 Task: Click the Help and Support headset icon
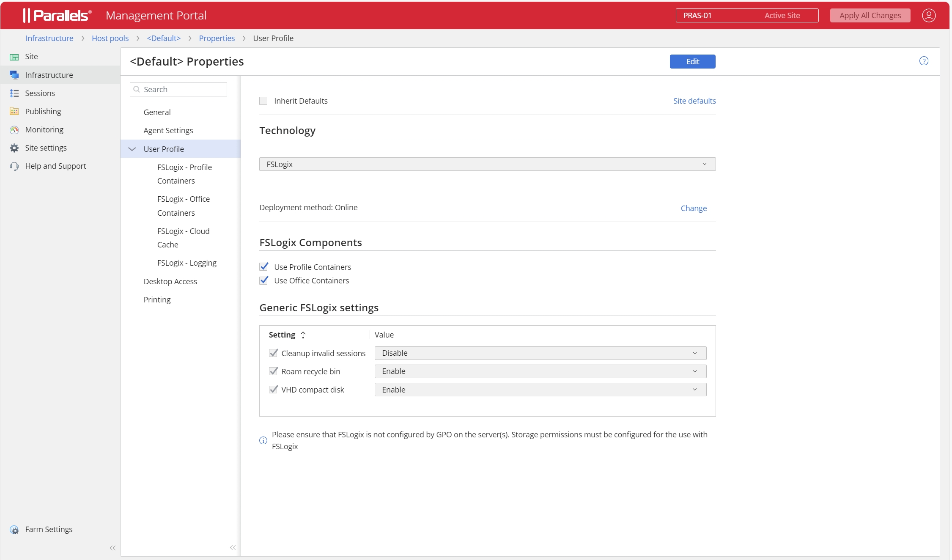14,166
